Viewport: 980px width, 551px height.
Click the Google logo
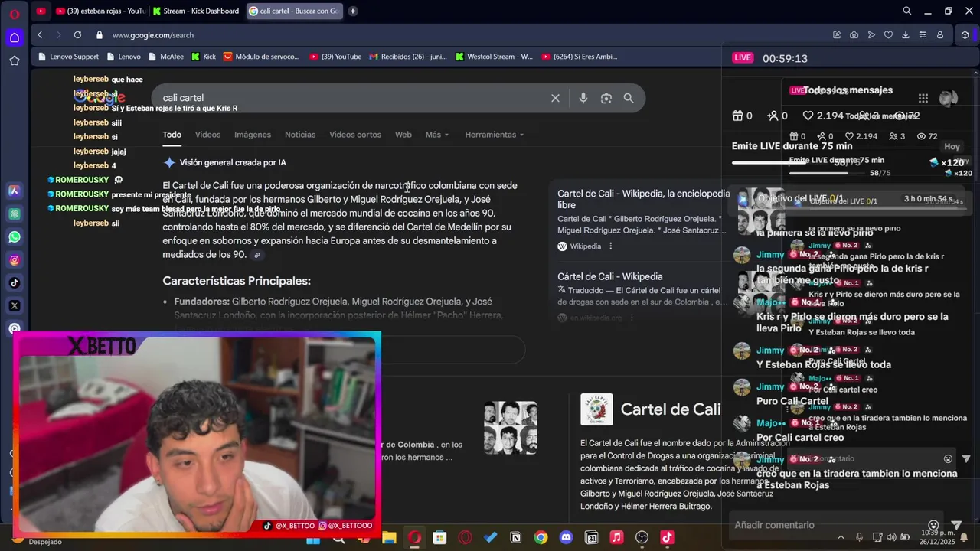(x=100, y=97)
